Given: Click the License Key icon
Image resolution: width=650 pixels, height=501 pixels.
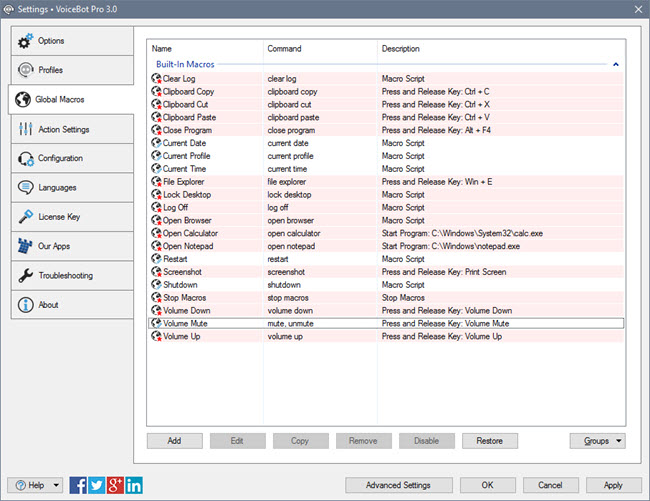Looking at the screenshot, I should click(26, 217).
